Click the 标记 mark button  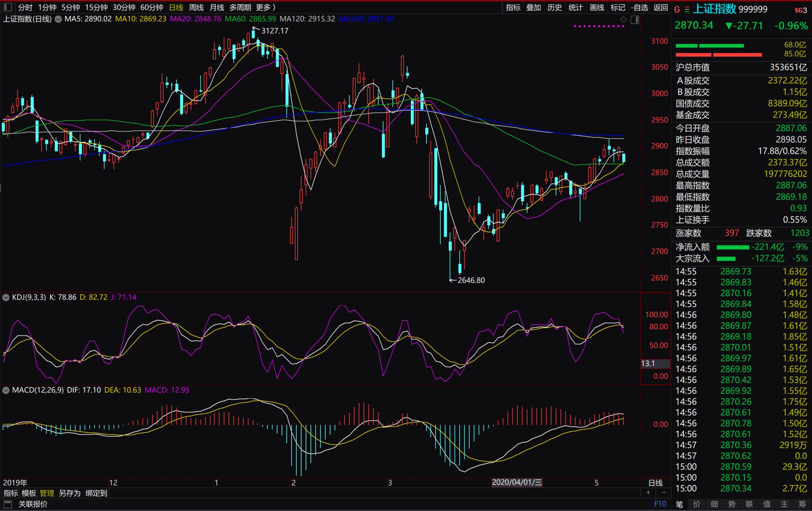coord(618,7)
